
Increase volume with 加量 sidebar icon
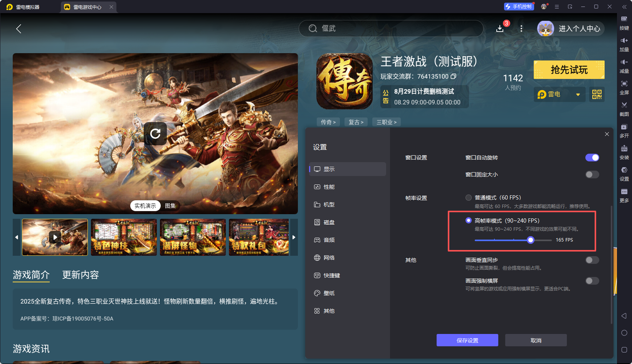pos(624,45)
